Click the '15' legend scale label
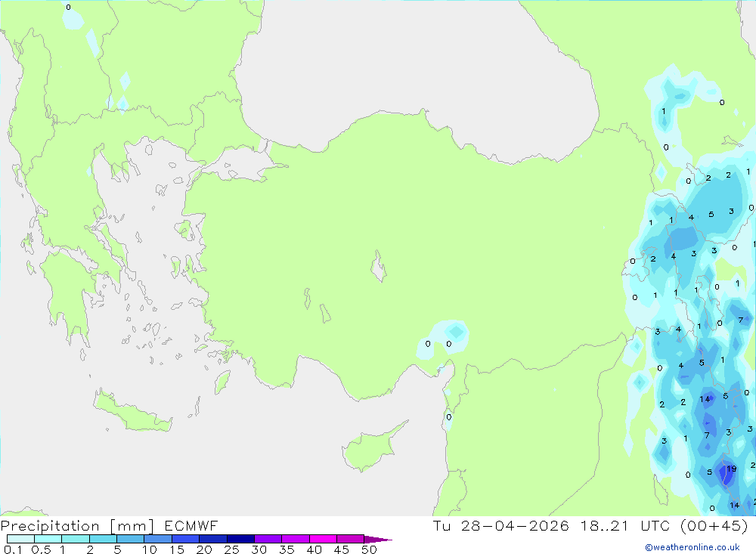 click(177, 549)
